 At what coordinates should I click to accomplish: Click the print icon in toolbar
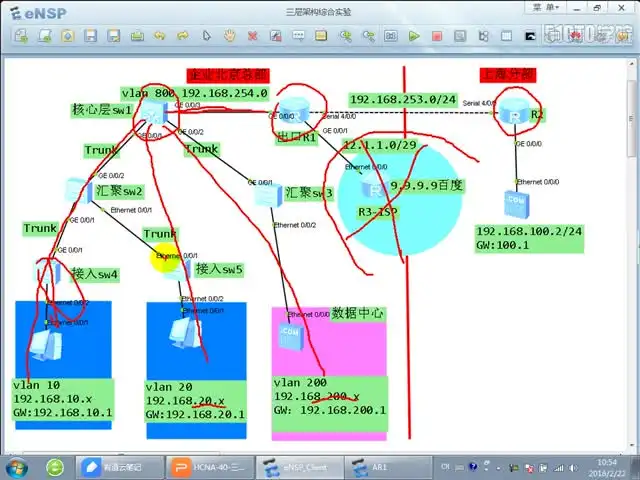136,36
